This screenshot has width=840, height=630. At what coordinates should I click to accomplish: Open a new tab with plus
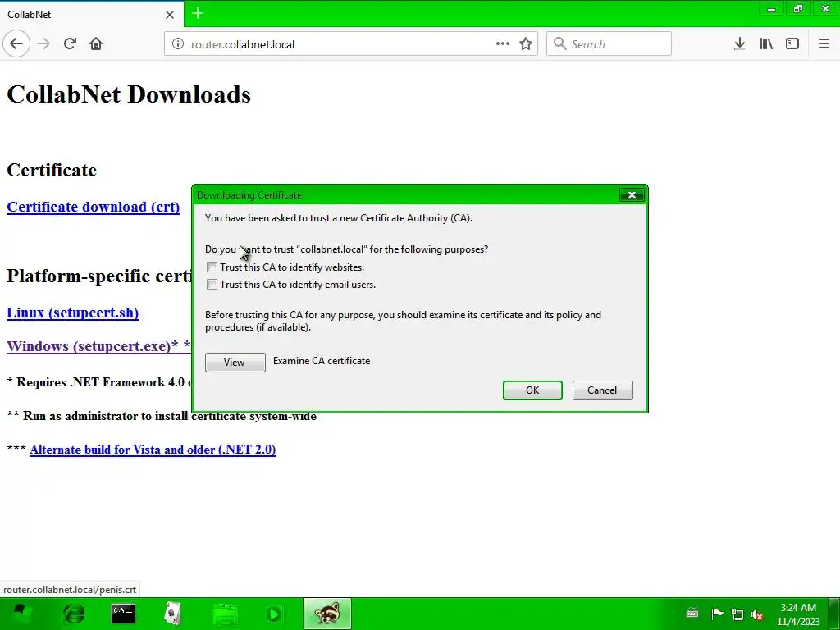[x=198, y=13]
